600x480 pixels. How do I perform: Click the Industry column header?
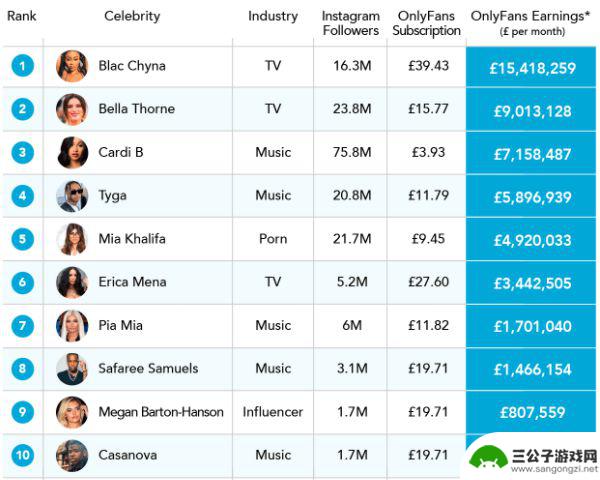click(x=273, y=16)
